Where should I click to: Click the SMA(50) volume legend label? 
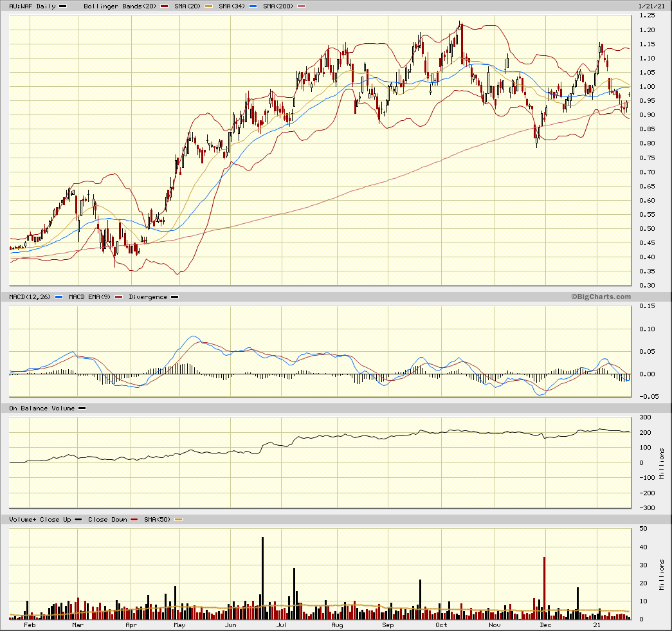click(158, 520)
